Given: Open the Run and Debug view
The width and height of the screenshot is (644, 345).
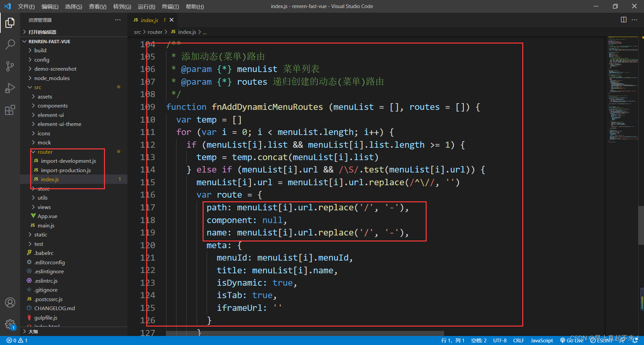Looking at the screenshot, I should tap(10, 88).
